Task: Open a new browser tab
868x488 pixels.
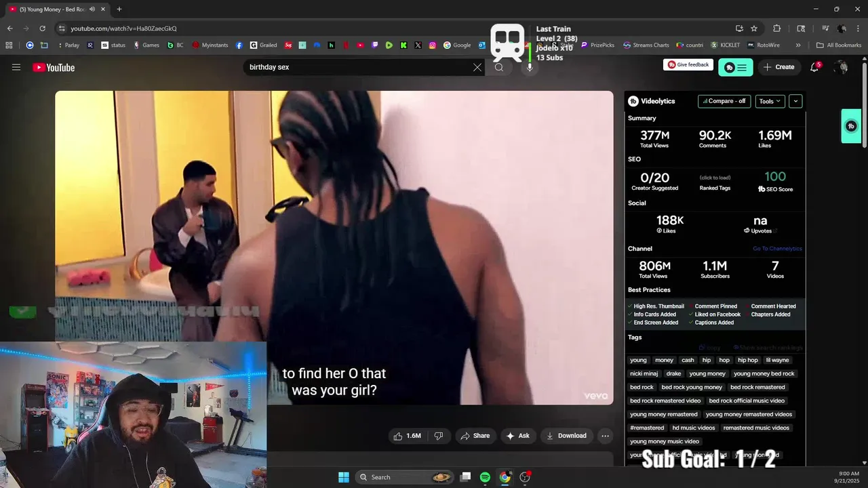Action: 119,9
